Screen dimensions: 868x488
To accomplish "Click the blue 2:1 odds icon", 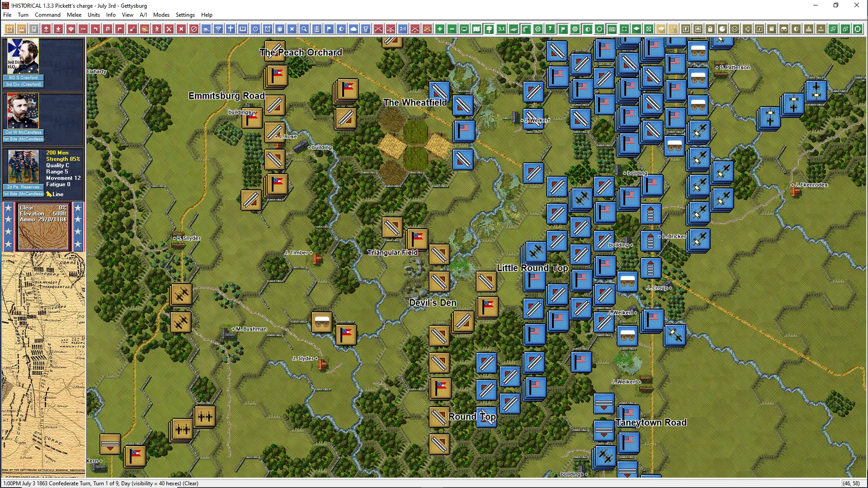I will pos(402,29).
